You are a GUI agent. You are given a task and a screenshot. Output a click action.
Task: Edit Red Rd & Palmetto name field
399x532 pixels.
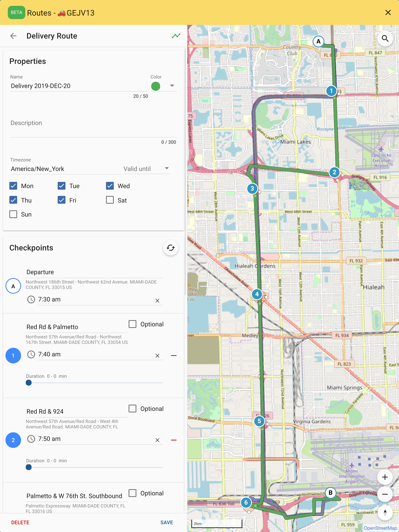coord(77,327)
